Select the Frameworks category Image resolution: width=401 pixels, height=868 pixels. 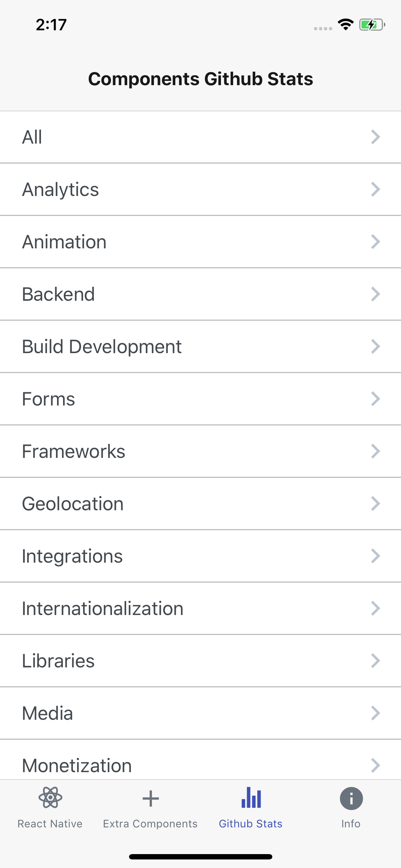click(x=73, y=451)
